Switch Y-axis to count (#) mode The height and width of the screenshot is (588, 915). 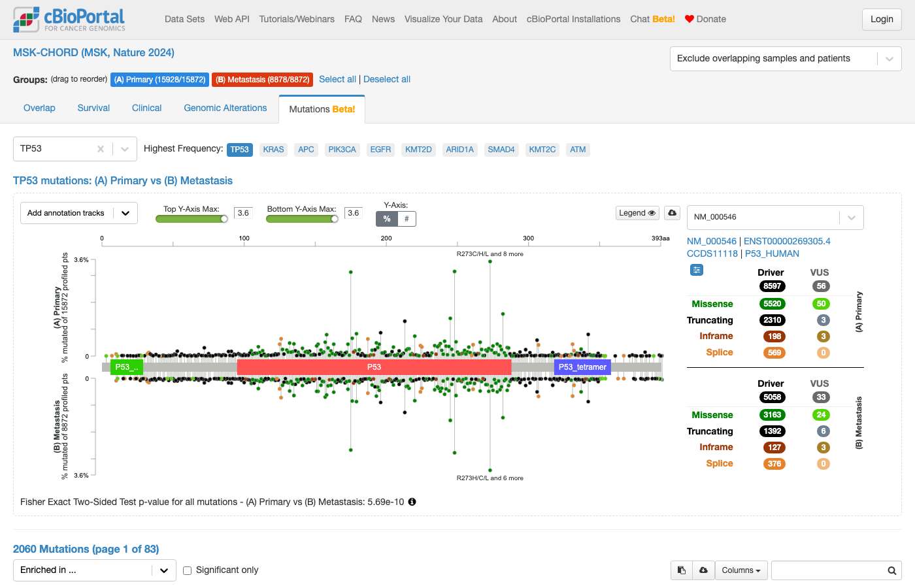[x=407, y=219]
